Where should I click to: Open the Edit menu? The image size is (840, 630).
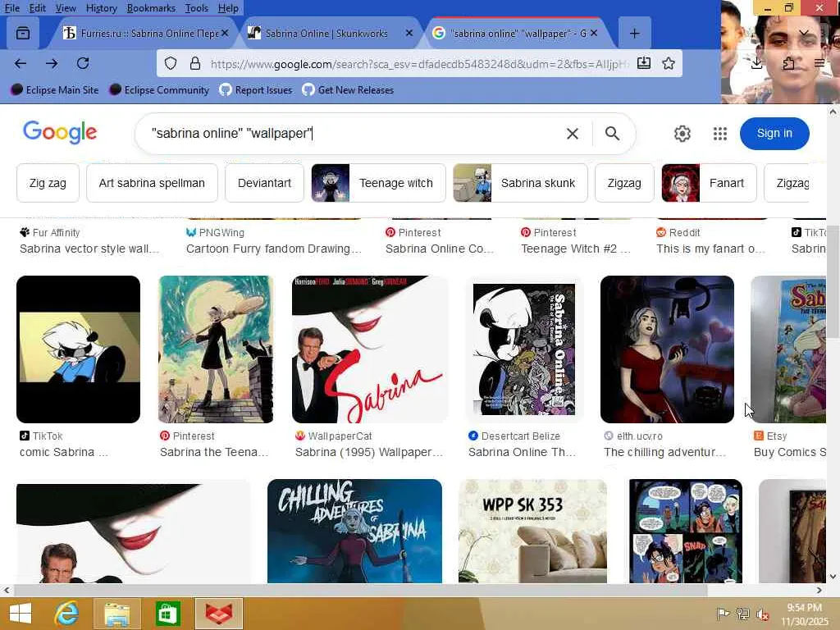coord(37,8)
